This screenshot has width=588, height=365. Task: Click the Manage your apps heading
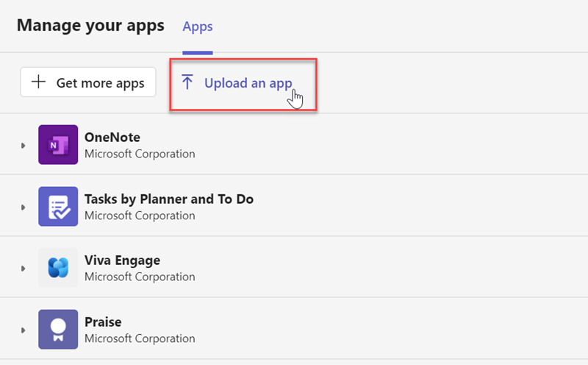[90, 26]
